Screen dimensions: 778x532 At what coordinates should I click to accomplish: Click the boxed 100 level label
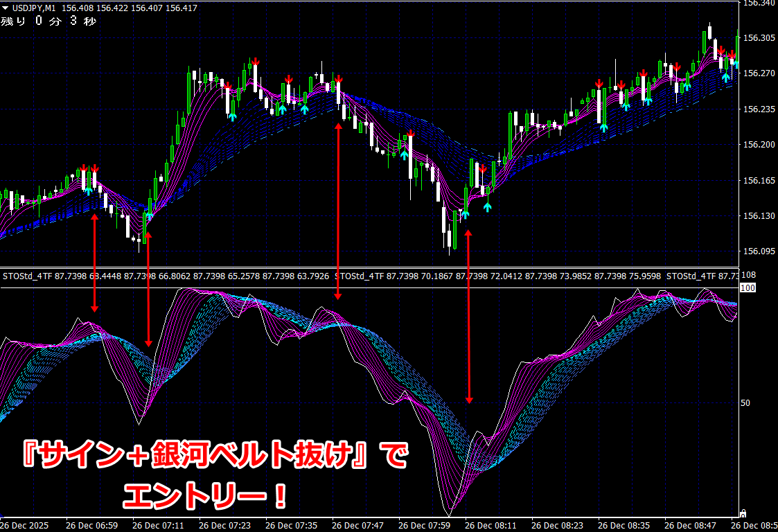(748, 288)
